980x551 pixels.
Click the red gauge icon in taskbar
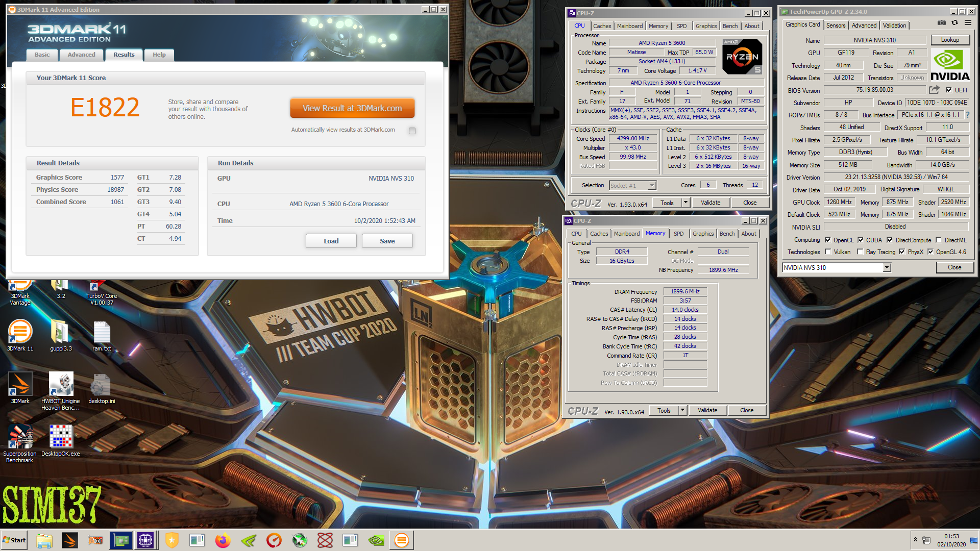(x=274, y=540)
